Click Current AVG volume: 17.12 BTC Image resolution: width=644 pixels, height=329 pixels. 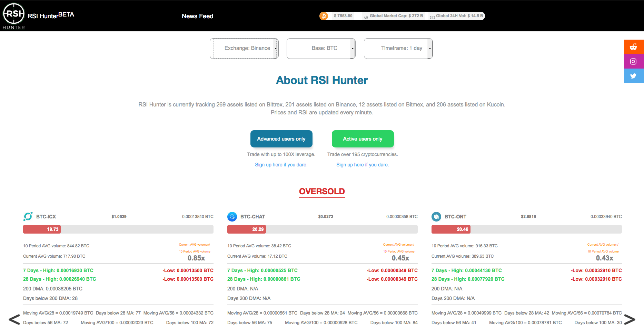click(x=257, y=256)
